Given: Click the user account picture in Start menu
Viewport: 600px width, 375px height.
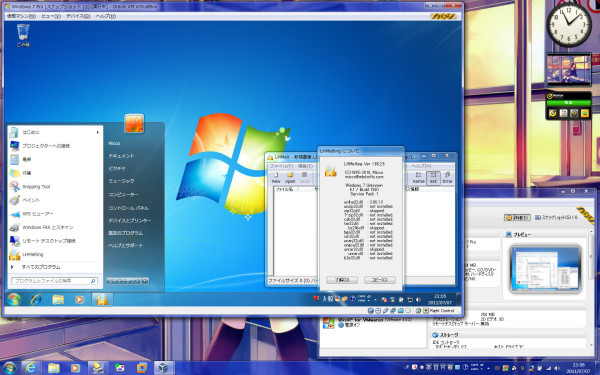Looking at the screenshot, I should (134, 123).
